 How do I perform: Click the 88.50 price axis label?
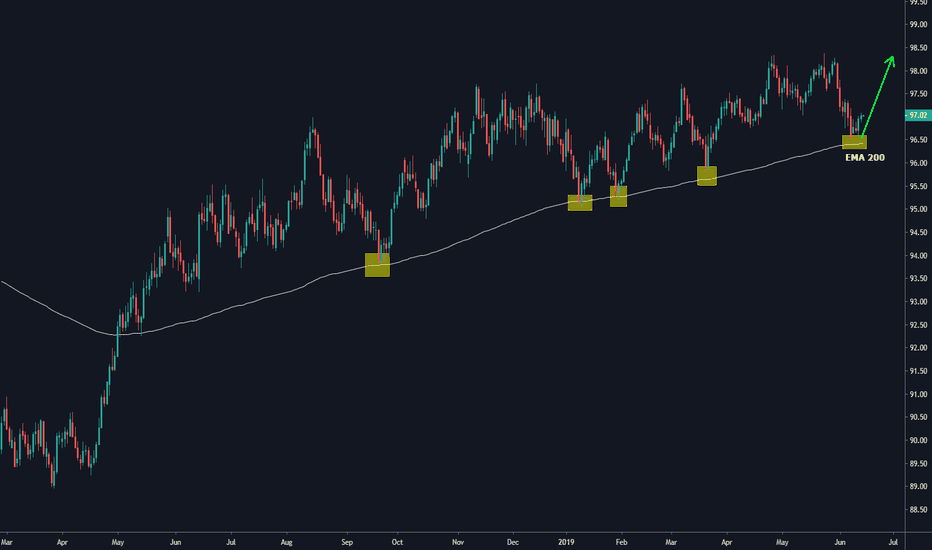[918, 510]
